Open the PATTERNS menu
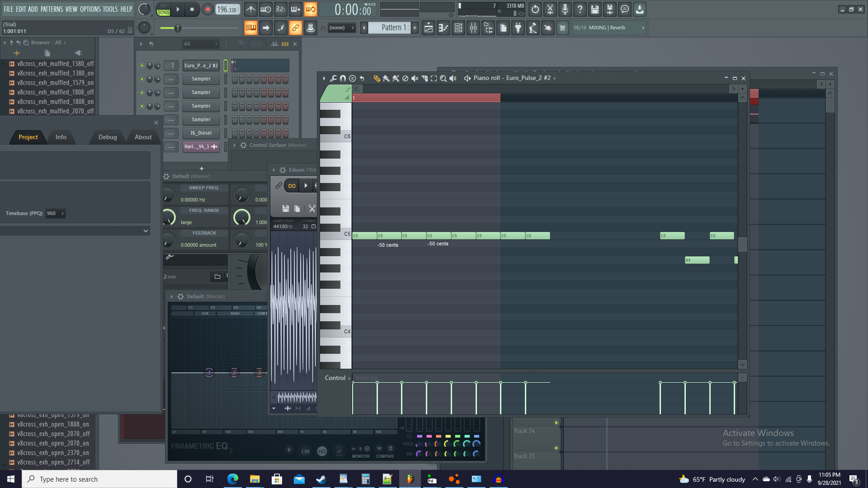 coord(52,9)
